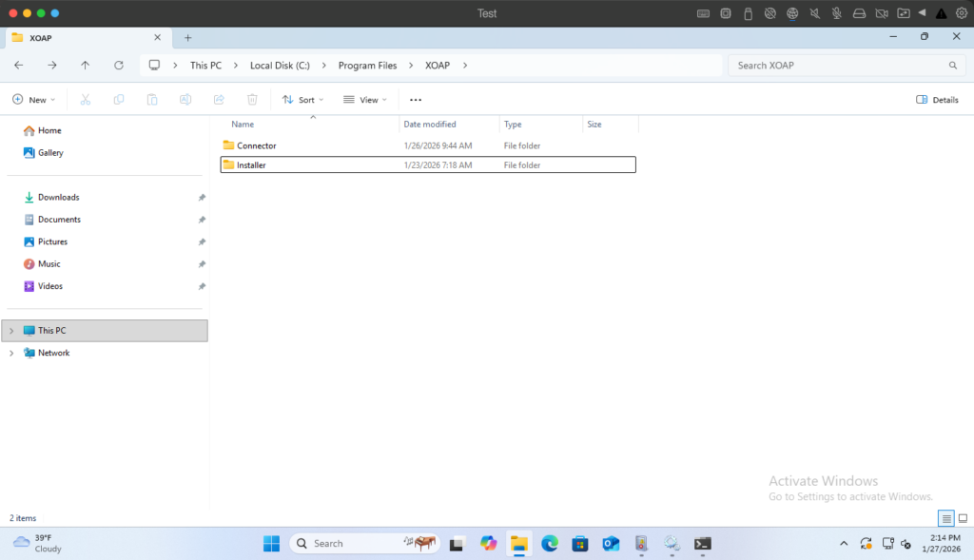
Task: Click the Rename icon in toolbar
Action: coord(185,100)
